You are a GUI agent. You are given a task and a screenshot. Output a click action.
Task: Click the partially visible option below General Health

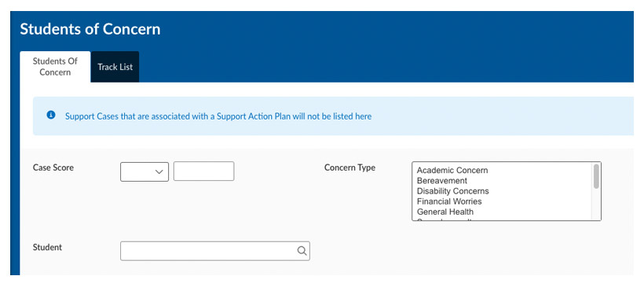pyautogui.click(x=445, y=220)
